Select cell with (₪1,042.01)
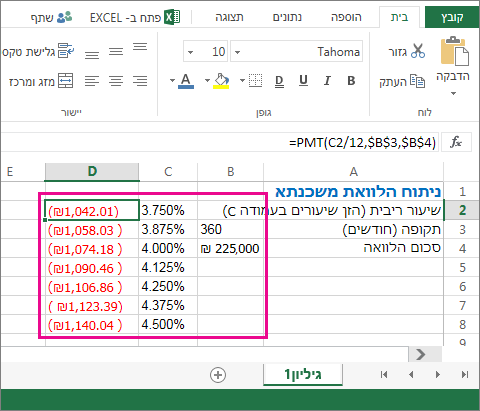The height and width of the screenshot is (411, 480). [x=92, y=210]
